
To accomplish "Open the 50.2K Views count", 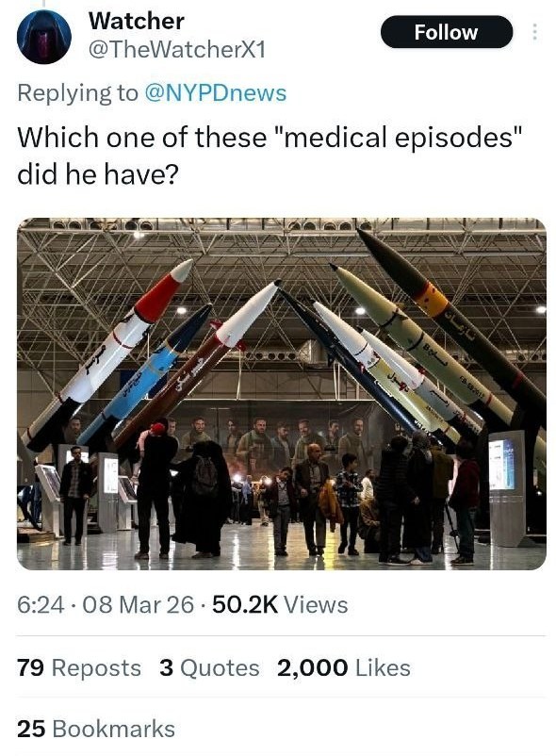I will (x=280, y=604).
